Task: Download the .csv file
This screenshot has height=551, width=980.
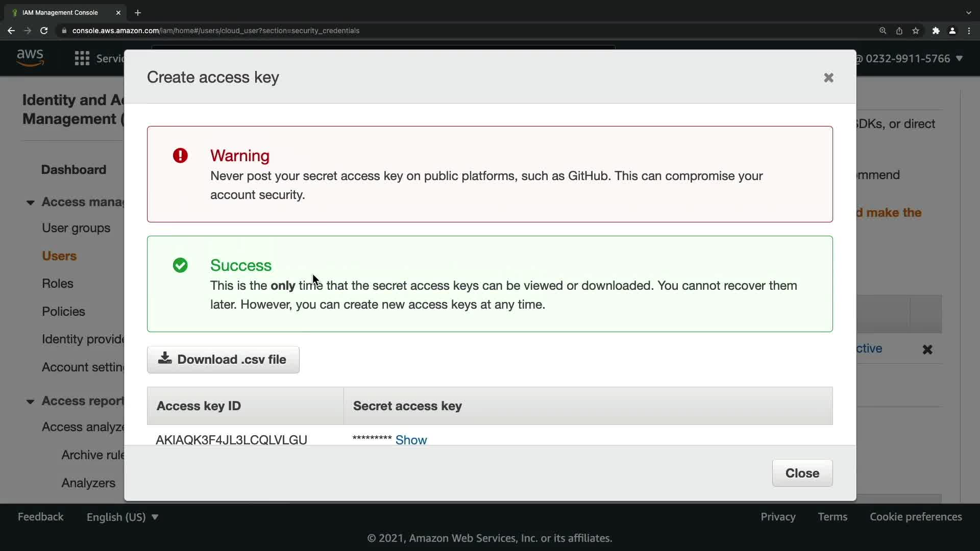Action: [x=223, y=360]
